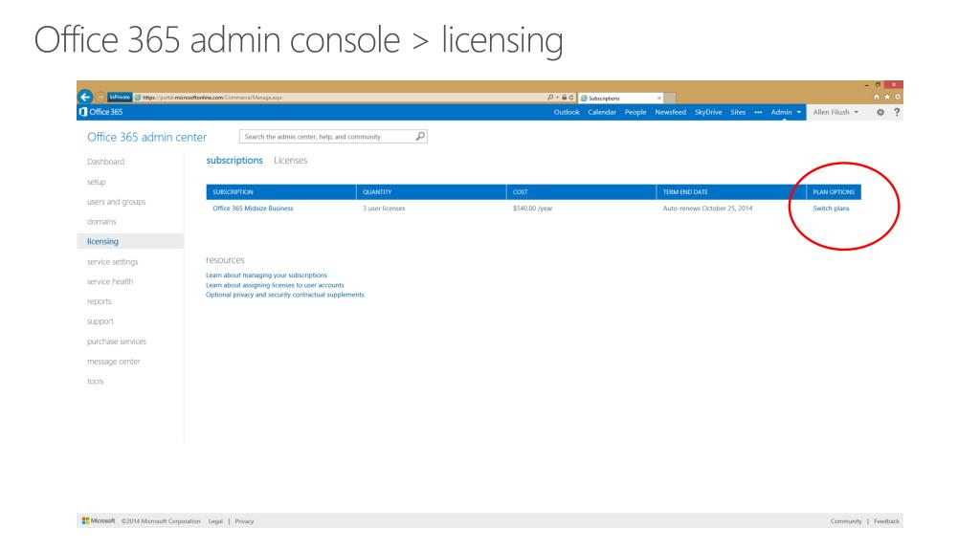Open Community link in footer
Screen dimensions: 980x551
(x=846, y=521)
